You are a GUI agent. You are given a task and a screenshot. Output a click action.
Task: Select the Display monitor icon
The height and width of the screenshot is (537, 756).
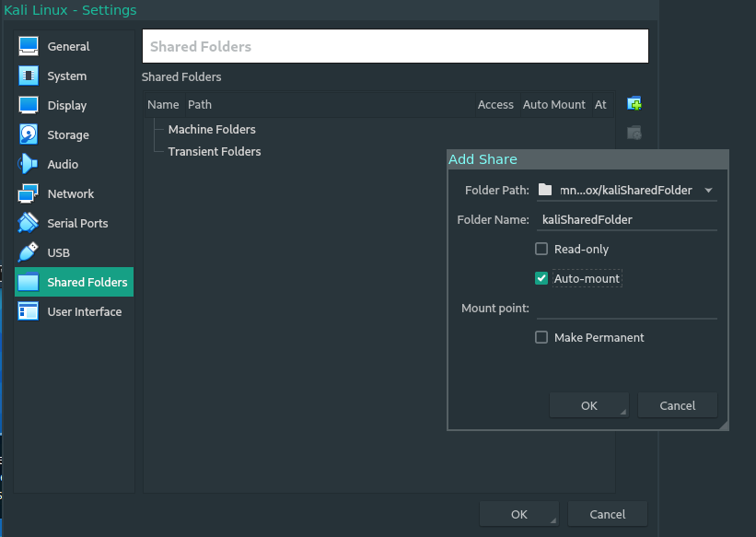click(x=29, y=105)
